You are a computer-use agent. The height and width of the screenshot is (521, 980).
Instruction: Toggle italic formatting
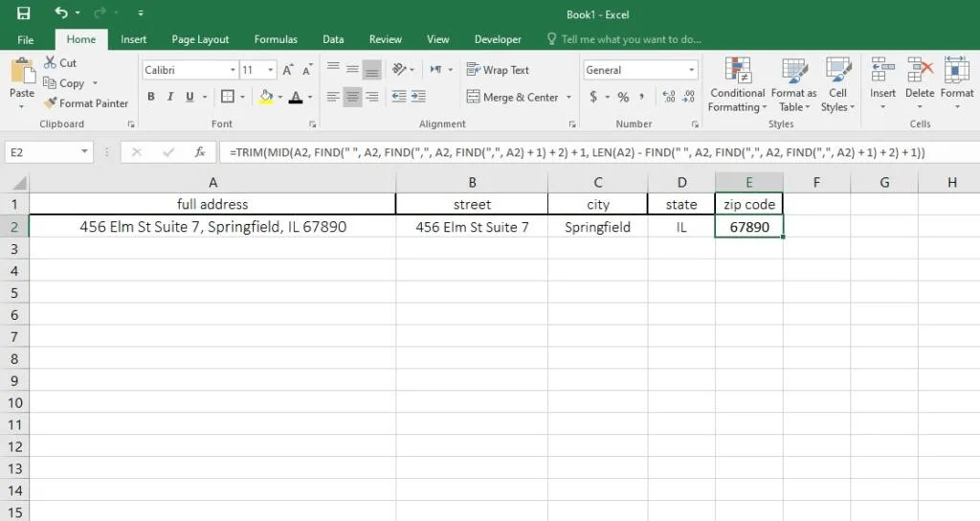pos(170,97)
